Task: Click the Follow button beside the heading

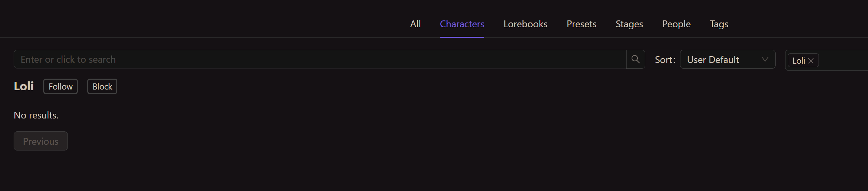Action: [60, 86]
